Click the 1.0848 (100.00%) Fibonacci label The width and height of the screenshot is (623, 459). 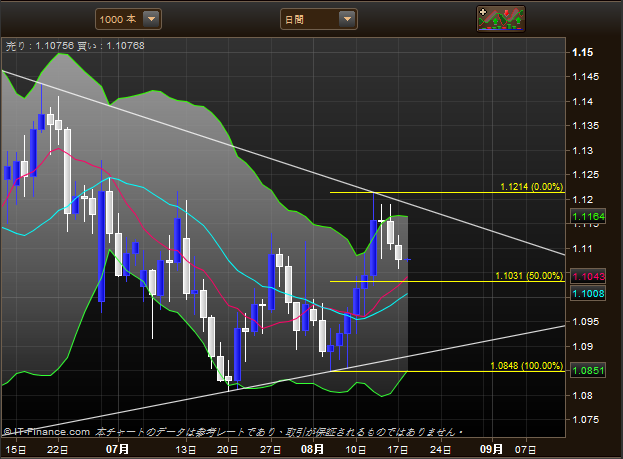[x=527, y=366]
